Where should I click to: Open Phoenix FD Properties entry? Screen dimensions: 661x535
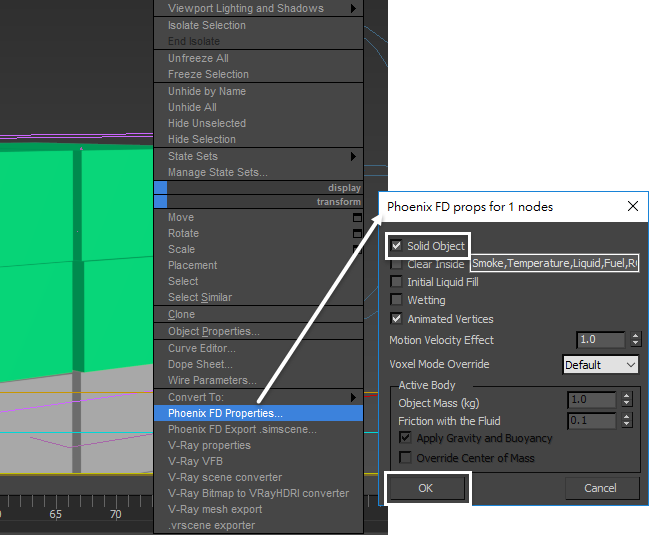pos(258,413)
